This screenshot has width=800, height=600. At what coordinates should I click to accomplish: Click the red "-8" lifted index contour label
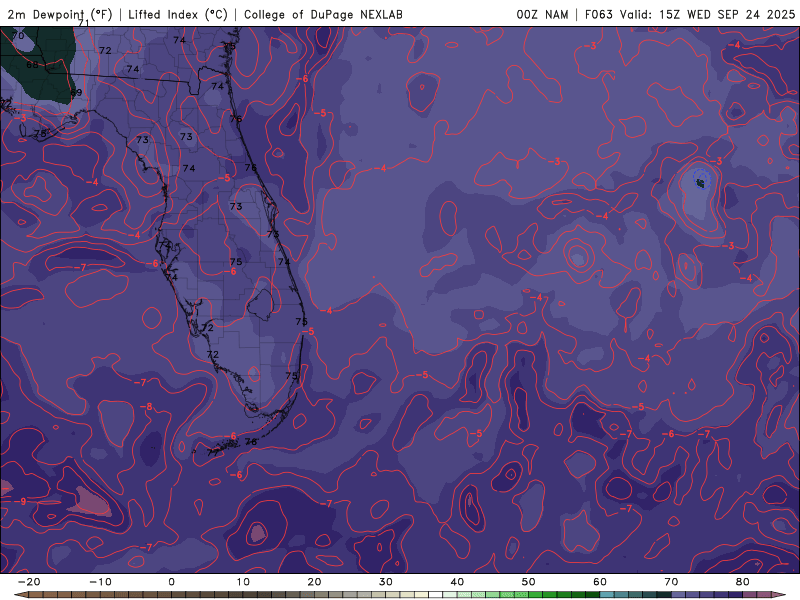click(146, 407)
